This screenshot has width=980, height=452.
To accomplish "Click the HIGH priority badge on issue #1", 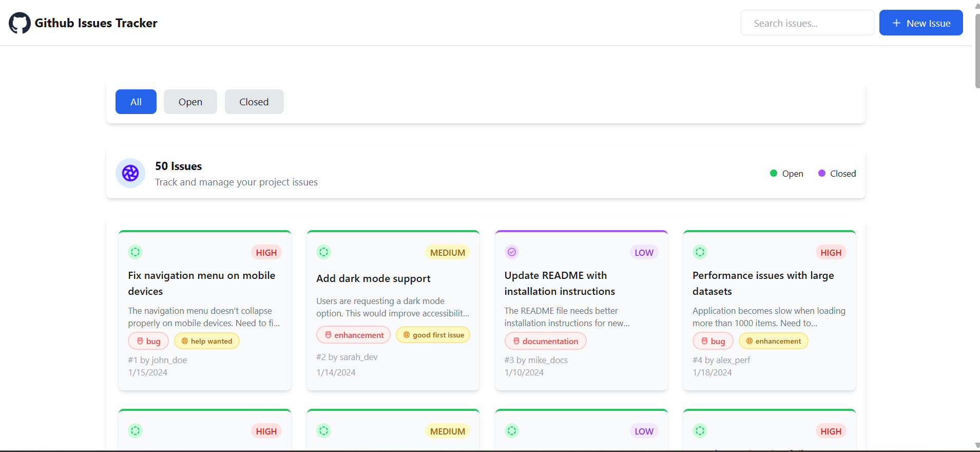I will 266,252.
